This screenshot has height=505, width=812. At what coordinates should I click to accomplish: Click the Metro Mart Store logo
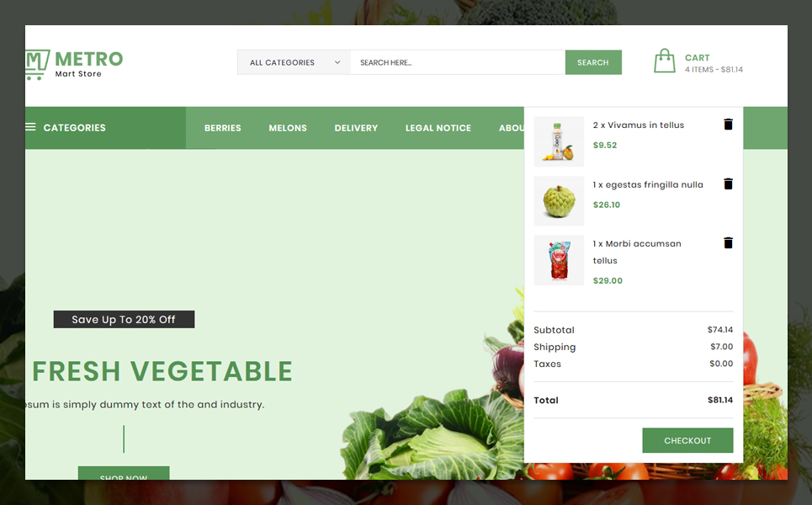click(74, 64)
